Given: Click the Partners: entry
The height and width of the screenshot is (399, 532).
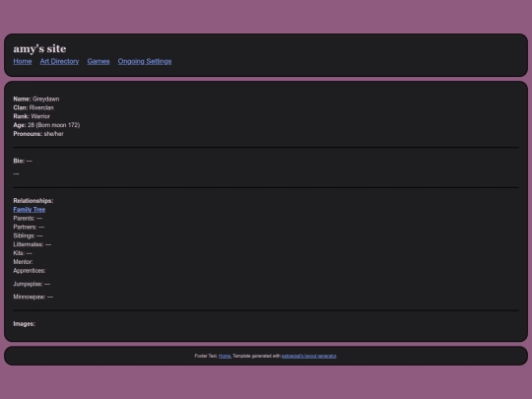Looking at the screenshot, I should 29,227.
